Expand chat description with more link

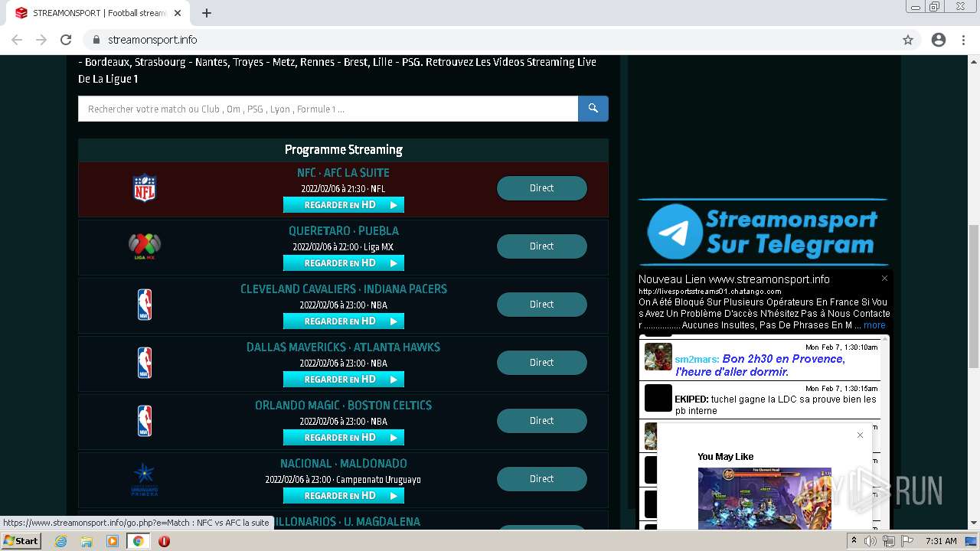click(874, 325)
